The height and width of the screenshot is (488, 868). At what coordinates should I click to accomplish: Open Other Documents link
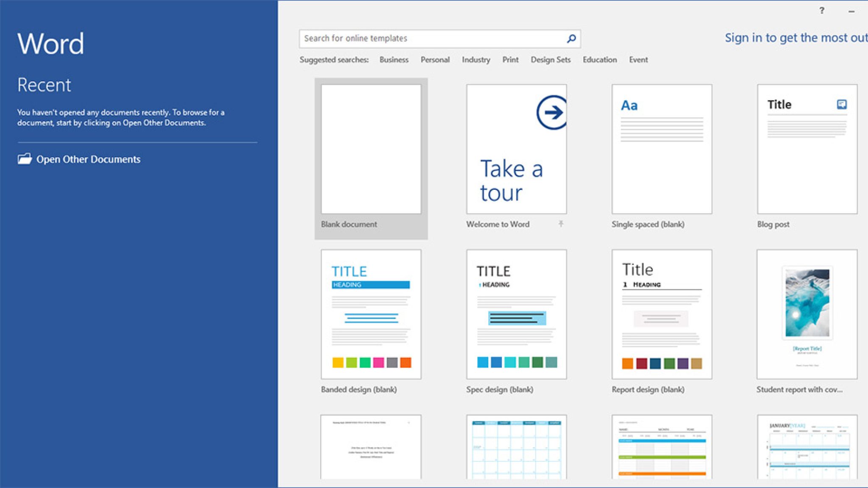[x=88, y=159]
